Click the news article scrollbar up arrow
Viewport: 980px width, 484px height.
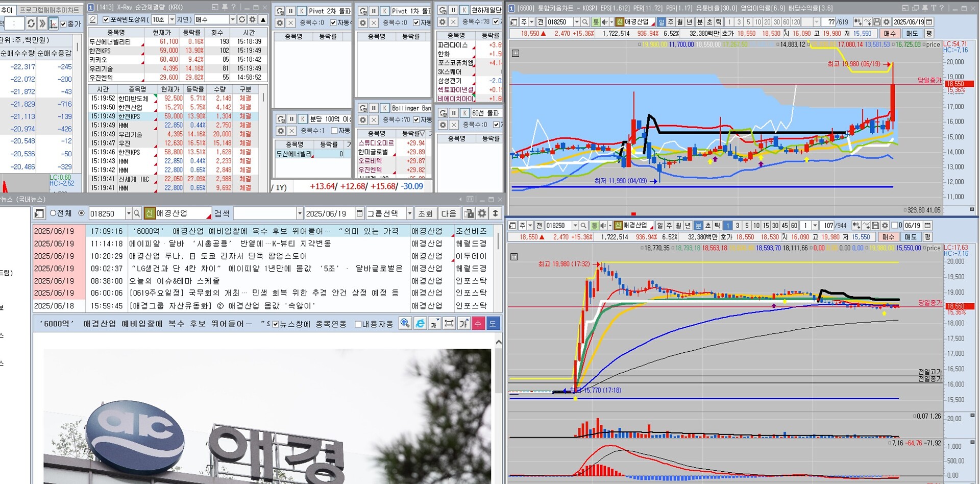pos(498,342)
